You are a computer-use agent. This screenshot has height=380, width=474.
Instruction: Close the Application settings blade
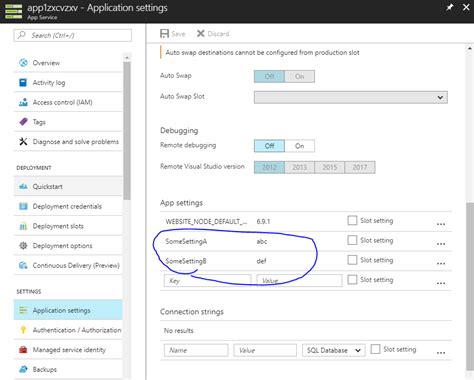[466, 7]
